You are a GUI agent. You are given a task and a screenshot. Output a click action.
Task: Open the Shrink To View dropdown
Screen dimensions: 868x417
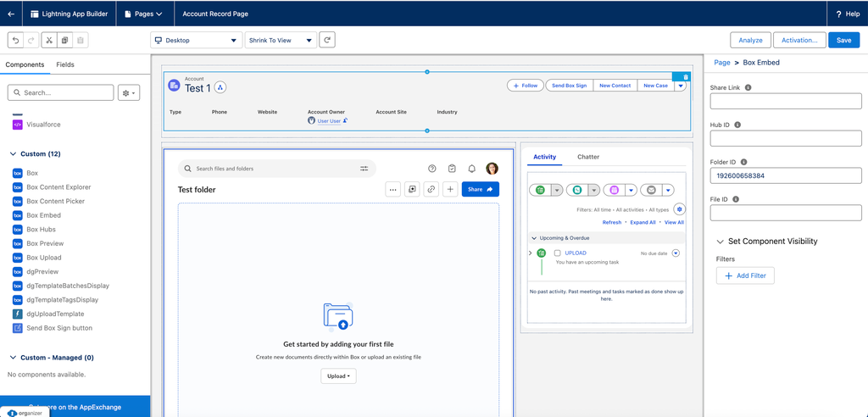click(280, 40)
